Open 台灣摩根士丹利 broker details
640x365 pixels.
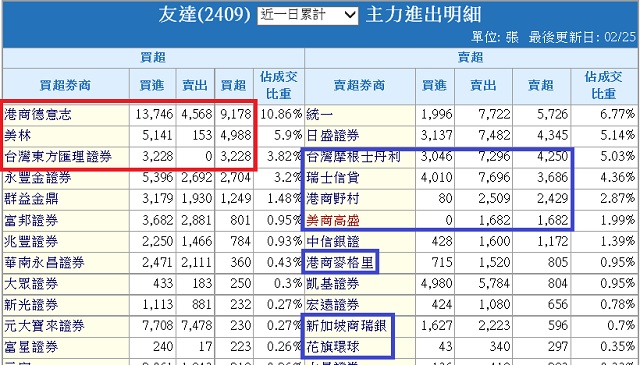pos(353,156)
